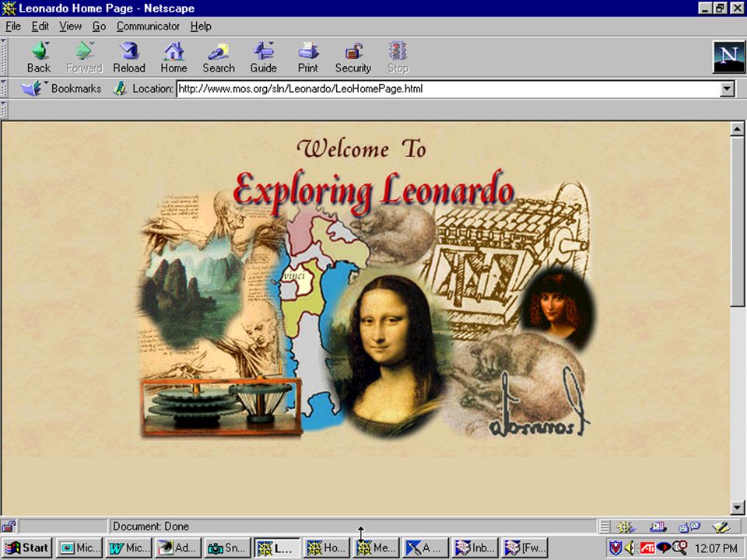Screen dimensions: 747x560
Task: Open the Edit menu
Action: click(40, 26)
